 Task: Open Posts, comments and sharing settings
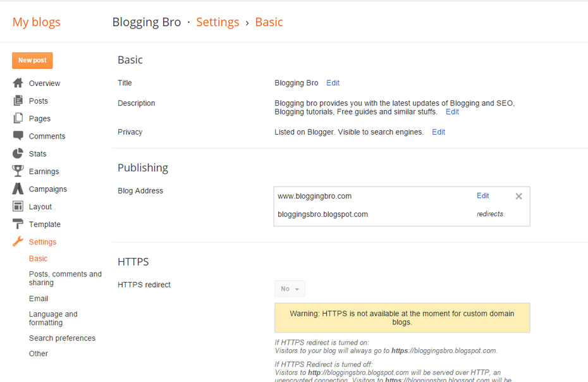(65, 278)
